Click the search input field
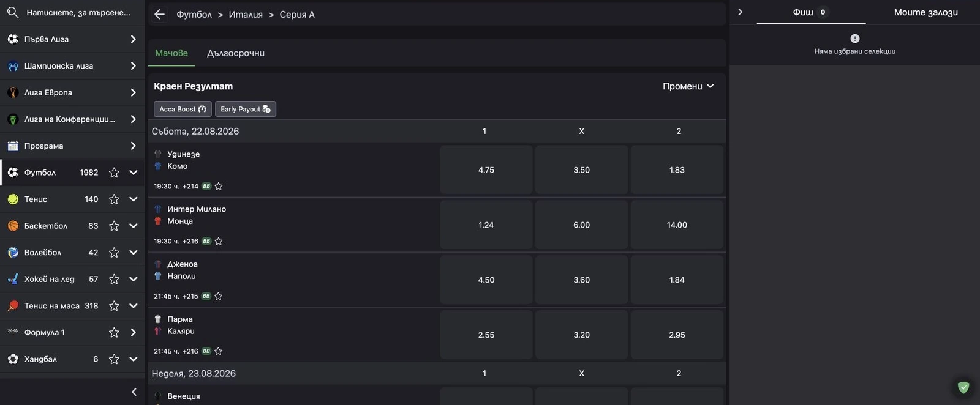 tap(78, 12)
